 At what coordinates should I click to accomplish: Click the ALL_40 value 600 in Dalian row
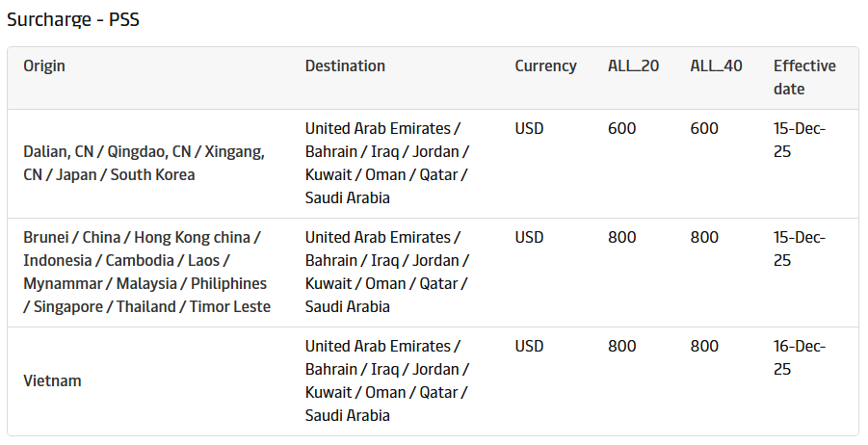tap(704, 129)
